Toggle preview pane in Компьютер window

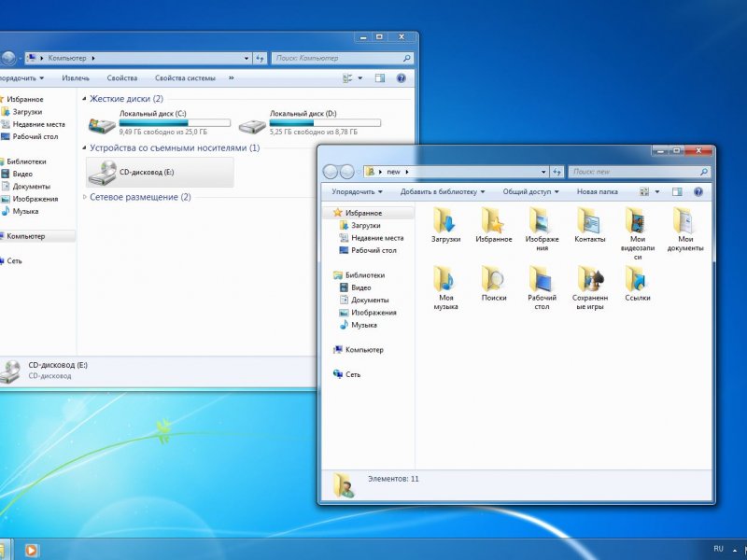point(380,78)
